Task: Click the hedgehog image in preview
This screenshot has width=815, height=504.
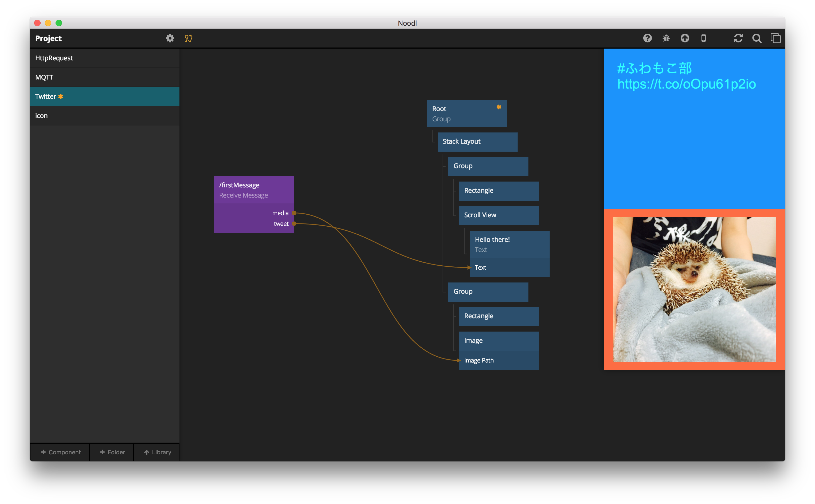Action: [x=694, y=289]
